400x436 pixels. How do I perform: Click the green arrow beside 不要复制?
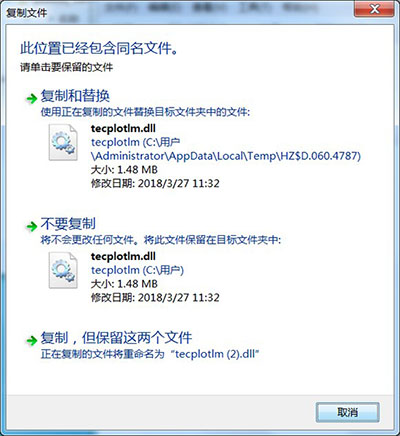point(31,227)
